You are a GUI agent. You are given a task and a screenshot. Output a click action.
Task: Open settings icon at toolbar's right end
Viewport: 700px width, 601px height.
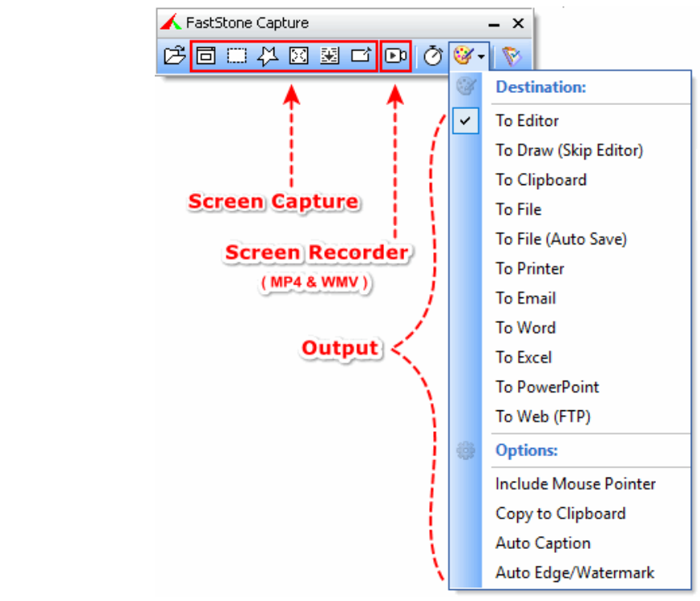click(x=511, y=56)
